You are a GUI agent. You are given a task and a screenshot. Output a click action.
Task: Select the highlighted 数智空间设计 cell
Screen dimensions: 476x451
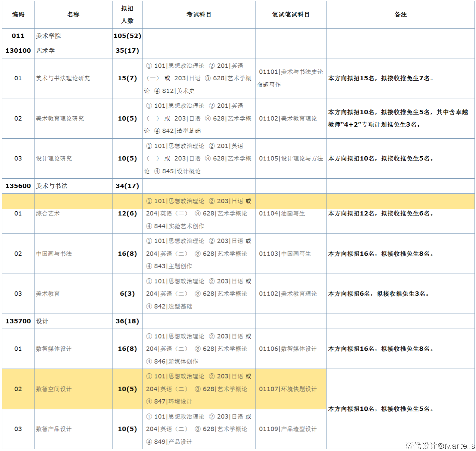point(54,389)
